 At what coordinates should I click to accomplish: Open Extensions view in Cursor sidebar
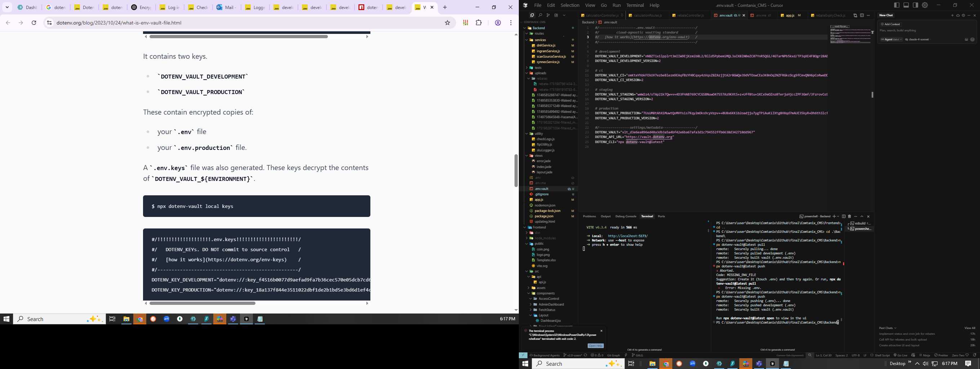(556, 15)
